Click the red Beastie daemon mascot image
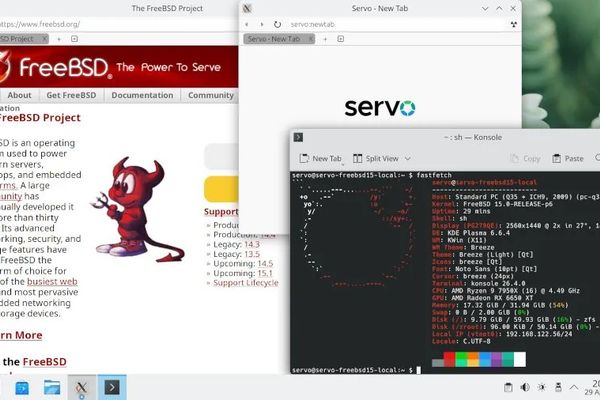Screen dimensions: 600x400 [137, 209]
